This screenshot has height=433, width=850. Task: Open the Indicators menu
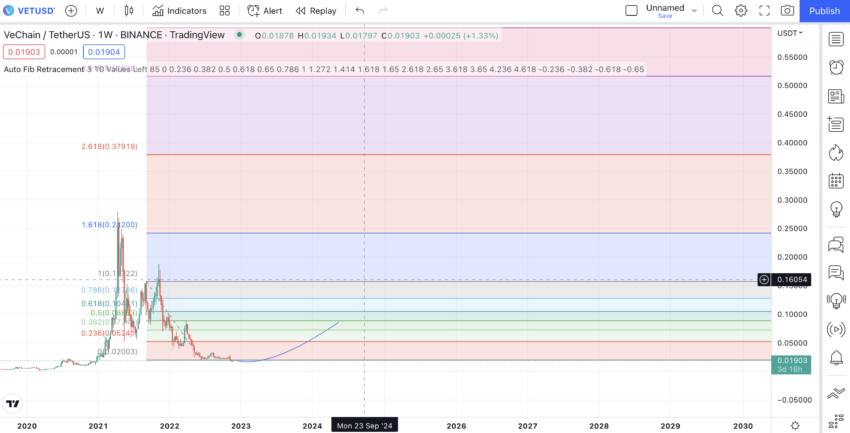tap(180, 11)
